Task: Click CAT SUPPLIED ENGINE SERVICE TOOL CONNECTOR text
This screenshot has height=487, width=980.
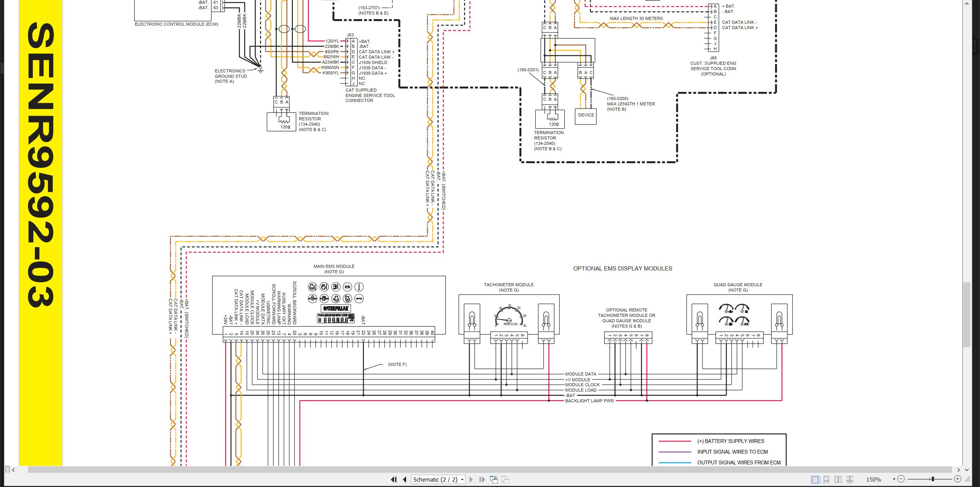Action: click(x=370, y=95)
